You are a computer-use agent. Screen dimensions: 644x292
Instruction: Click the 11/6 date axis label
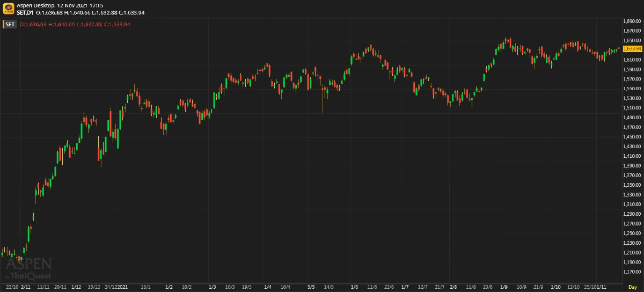pyautogui.click(x=372, y=287)
